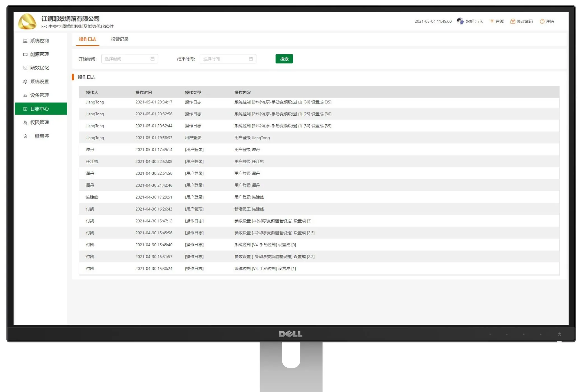
Task: Open the user avatar next to nk
Action: [460, 21]
